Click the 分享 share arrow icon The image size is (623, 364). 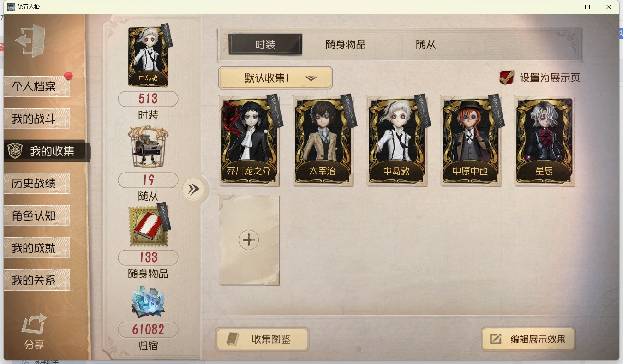point(34,324)
